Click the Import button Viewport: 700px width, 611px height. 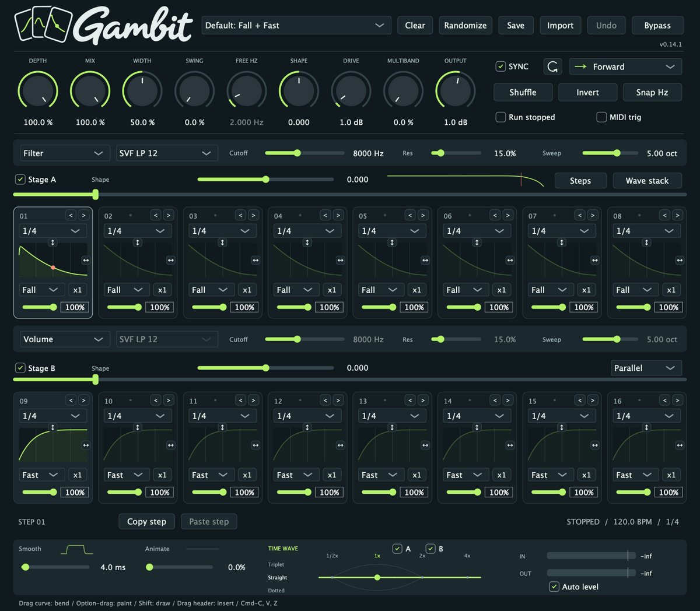pos(560,25)
